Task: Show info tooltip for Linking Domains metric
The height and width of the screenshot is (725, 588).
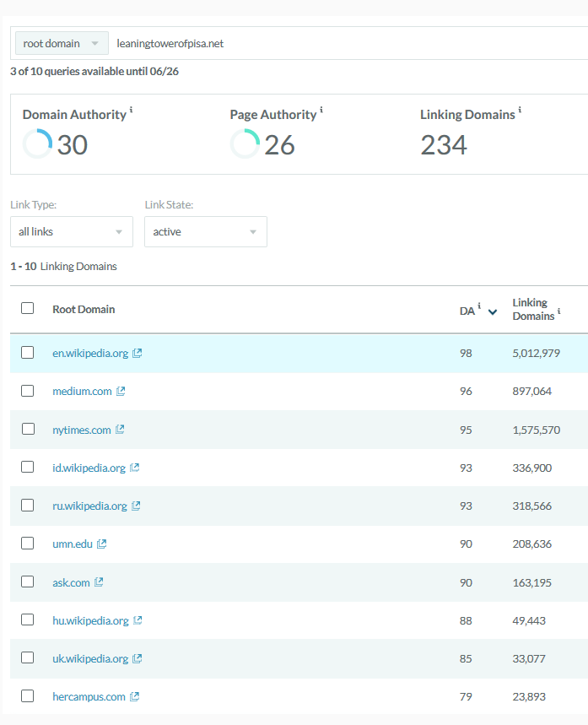Action: pos(520,110)
